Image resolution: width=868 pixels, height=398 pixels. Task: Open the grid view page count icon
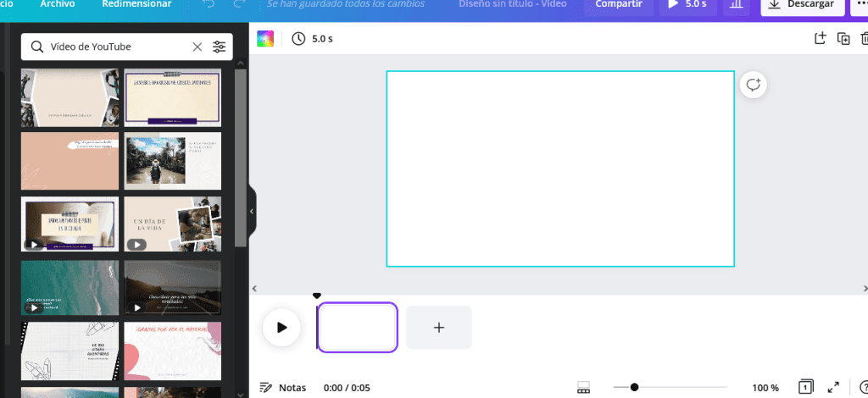point(805,387)
